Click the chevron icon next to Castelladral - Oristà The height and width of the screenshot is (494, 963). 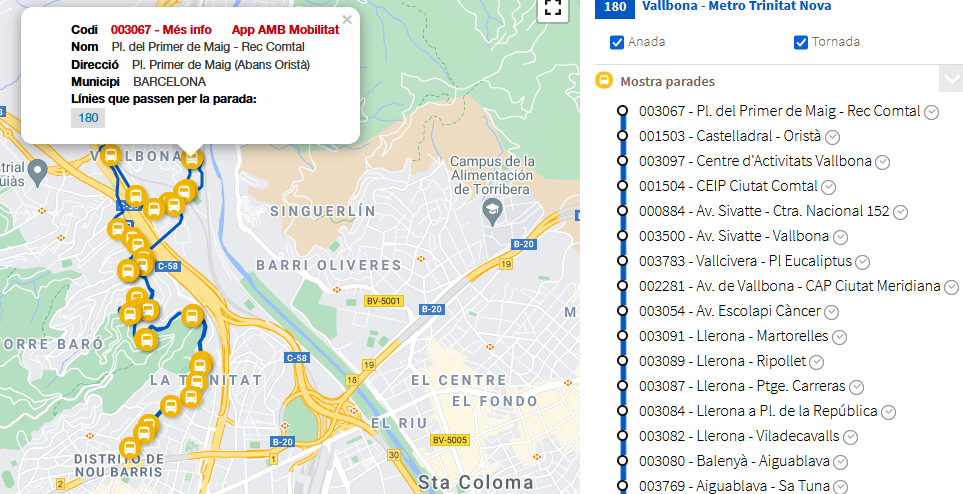[832, 137]
